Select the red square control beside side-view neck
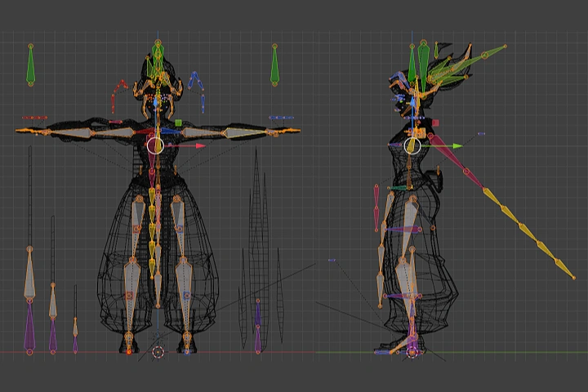 (x=435, y=122)
